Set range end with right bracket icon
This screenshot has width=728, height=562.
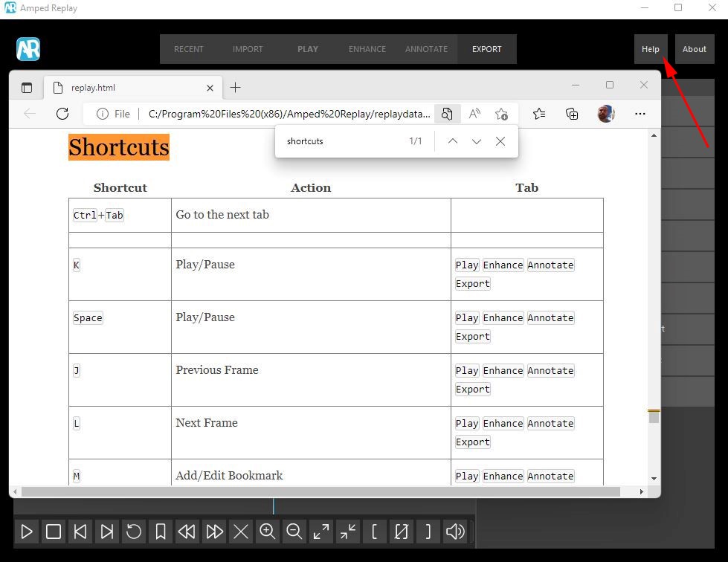pos(428,532)
